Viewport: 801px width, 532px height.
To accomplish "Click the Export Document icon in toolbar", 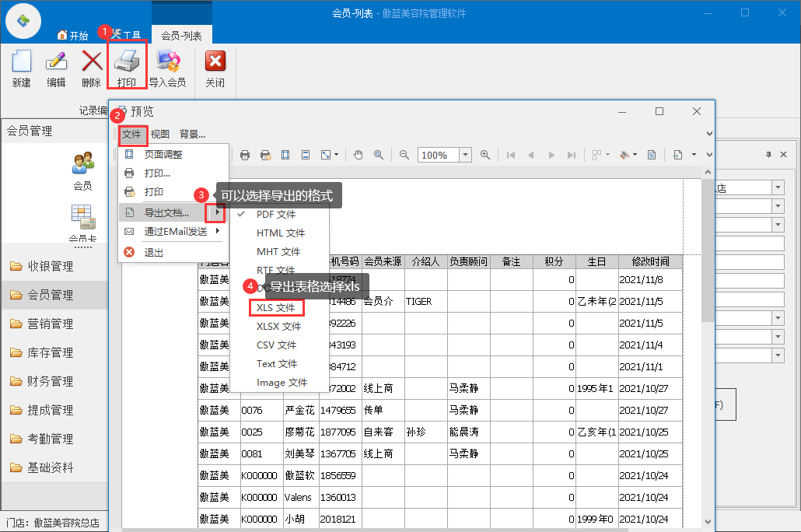I will [x=678, y=155].
